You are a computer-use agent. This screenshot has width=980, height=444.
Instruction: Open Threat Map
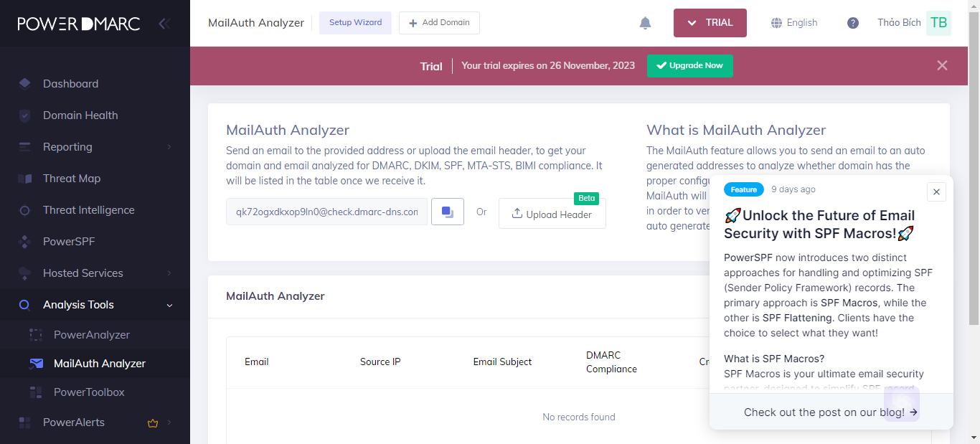(x=72, y=179)
